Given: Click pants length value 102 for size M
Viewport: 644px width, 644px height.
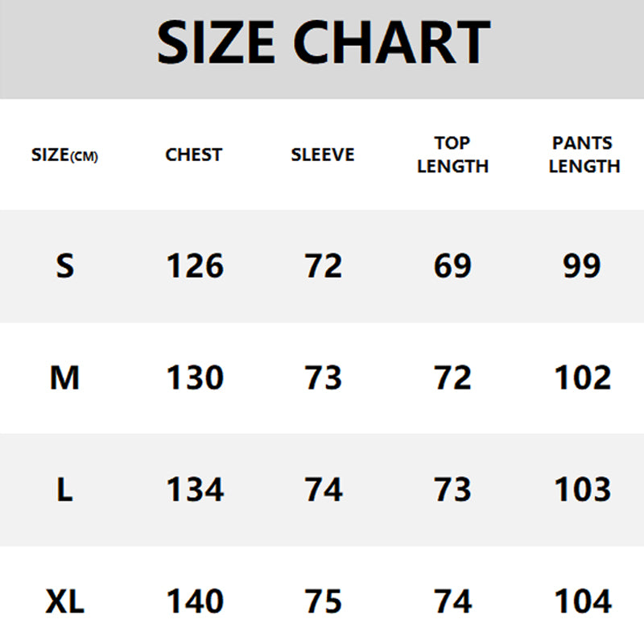Looking at the screenshot, I should (x=583, y=378).
